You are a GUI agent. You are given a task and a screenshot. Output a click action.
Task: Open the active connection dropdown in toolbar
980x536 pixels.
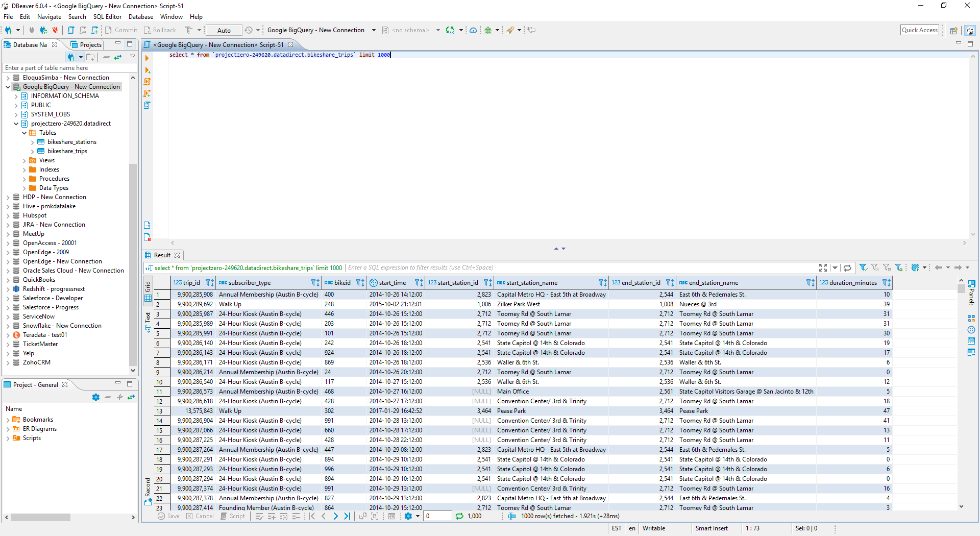pyautogui.click(x=373, y=30)
